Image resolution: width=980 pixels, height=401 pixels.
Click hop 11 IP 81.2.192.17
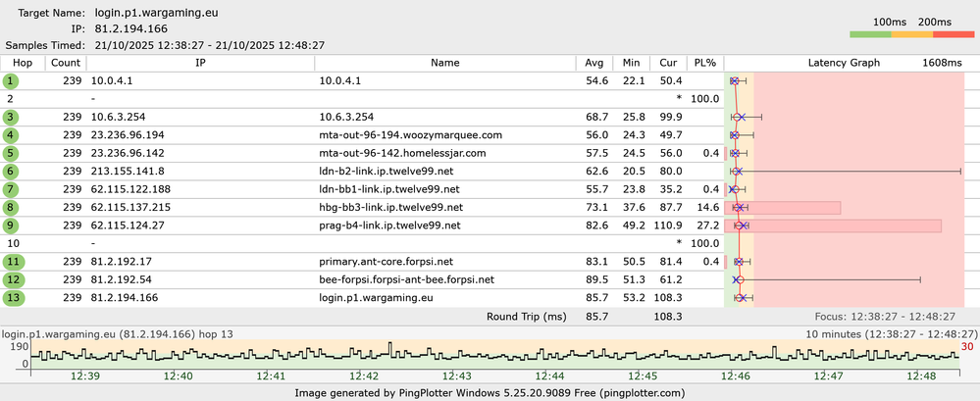(122, 262)
